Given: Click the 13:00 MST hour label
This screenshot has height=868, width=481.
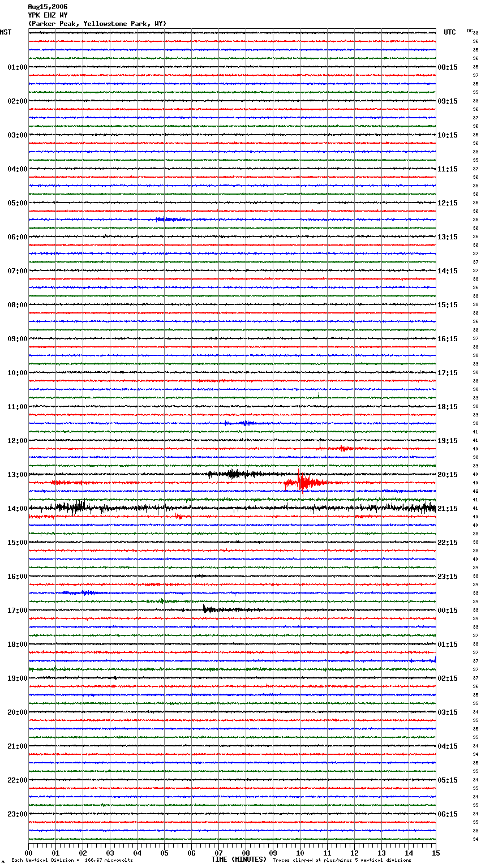Looking at the screenshot, I should tap(18, 475).
